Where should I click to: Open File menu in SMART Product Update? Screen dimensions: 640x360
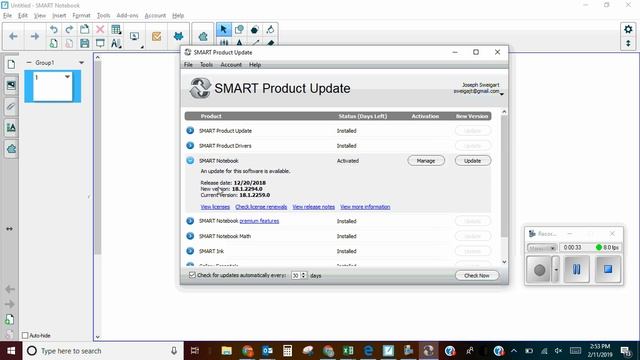click(x=188, y=64)
